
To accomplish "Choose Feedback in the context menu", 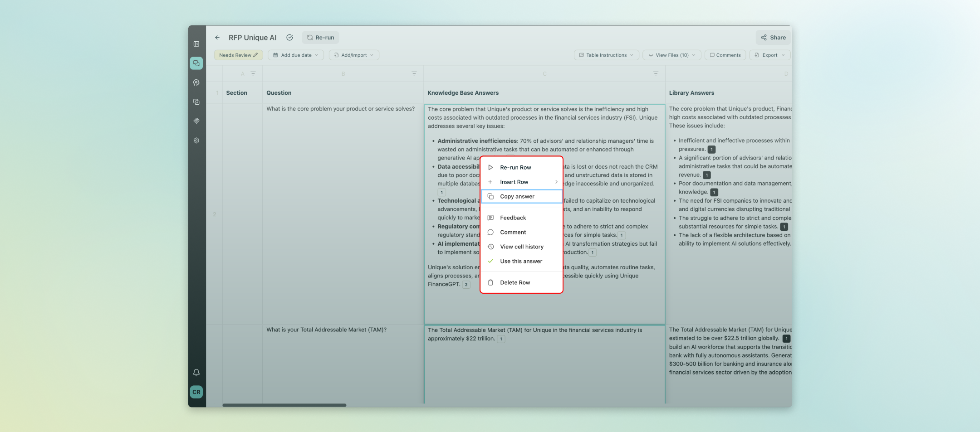I will pyautogui.click(x=522, y=218).
